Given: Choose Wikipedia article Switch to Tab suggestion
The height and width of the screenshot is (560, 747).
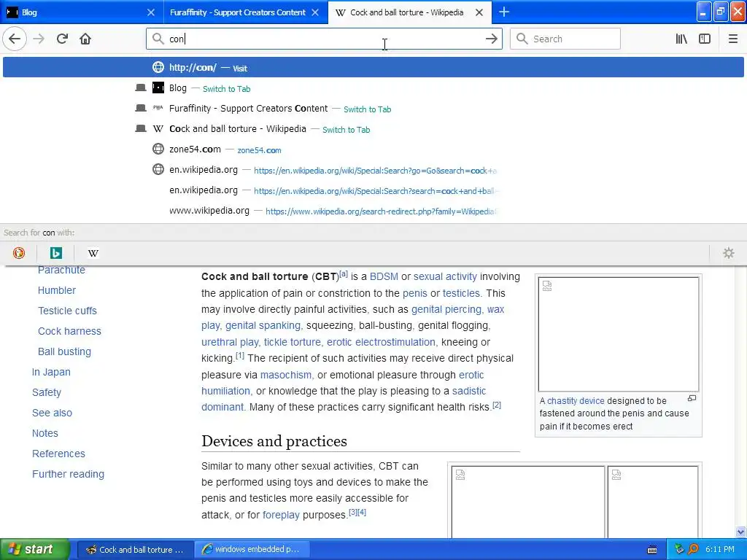Looking at the screenshot, I should point(373,129).
